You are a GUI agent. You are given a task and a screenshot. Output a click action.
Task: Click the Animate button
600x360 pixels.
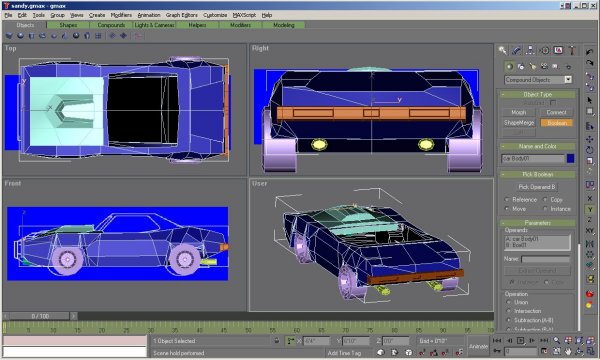coord(478,346)
